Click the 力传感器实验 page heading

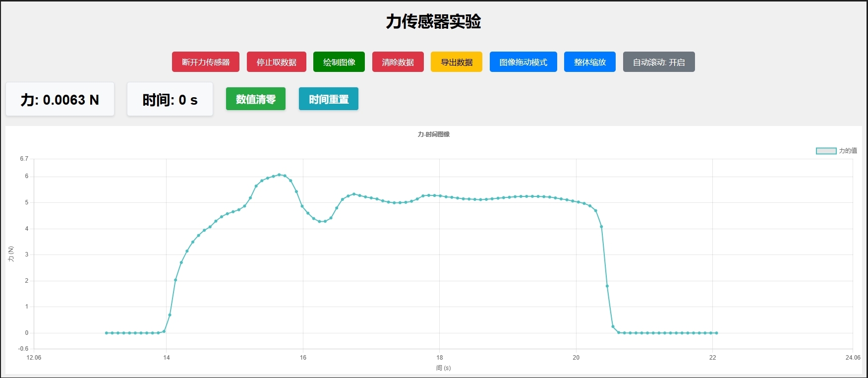pos(433,21)
